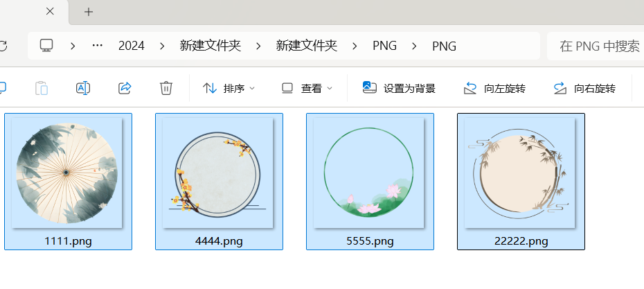Open the 排序 sort dropdown
Viewport: 644px width, 289px height.
point(229,88)
